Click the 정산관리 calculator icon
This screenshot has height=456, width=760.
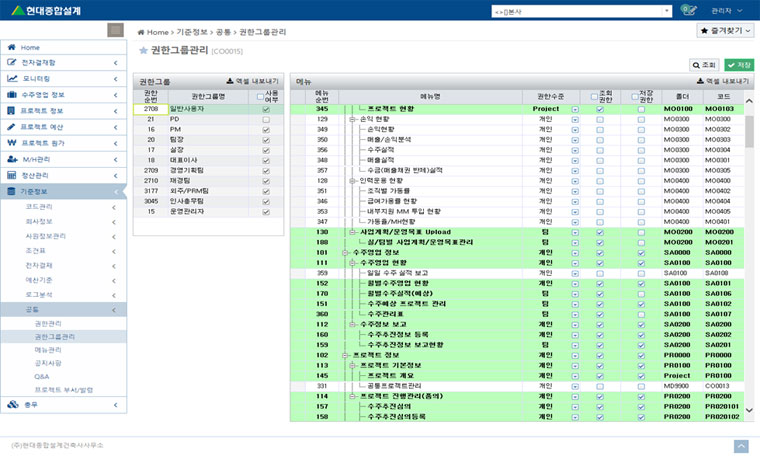(x=12, y=175)
